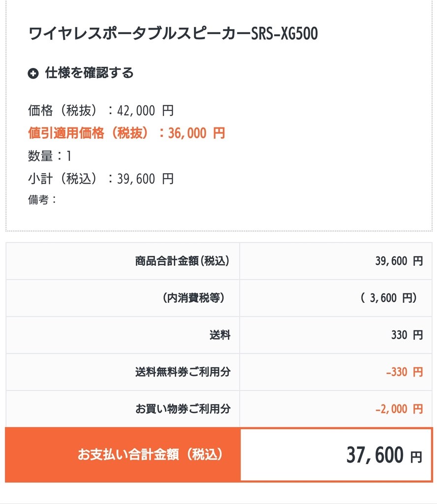Select the 値引適用価格 discounted price text
The image size is (437, 504).
126,133
